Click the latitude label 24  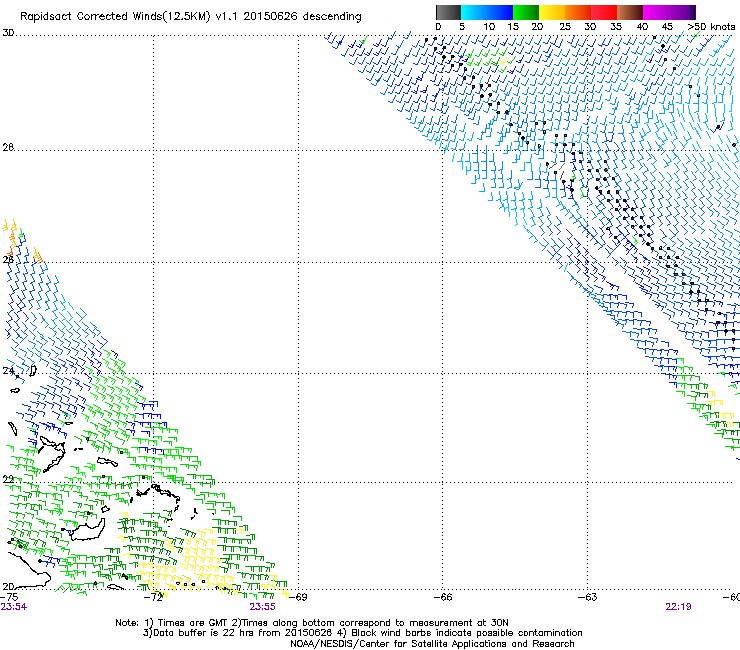click(x=8, y=371)
